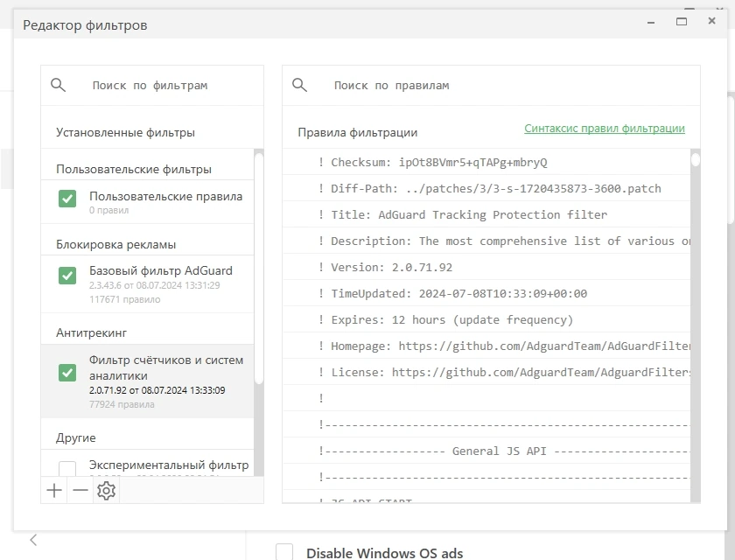Minimize the Редактор фильтров window
This screenshot has width=735, height=560.
(x=651, y=23)
